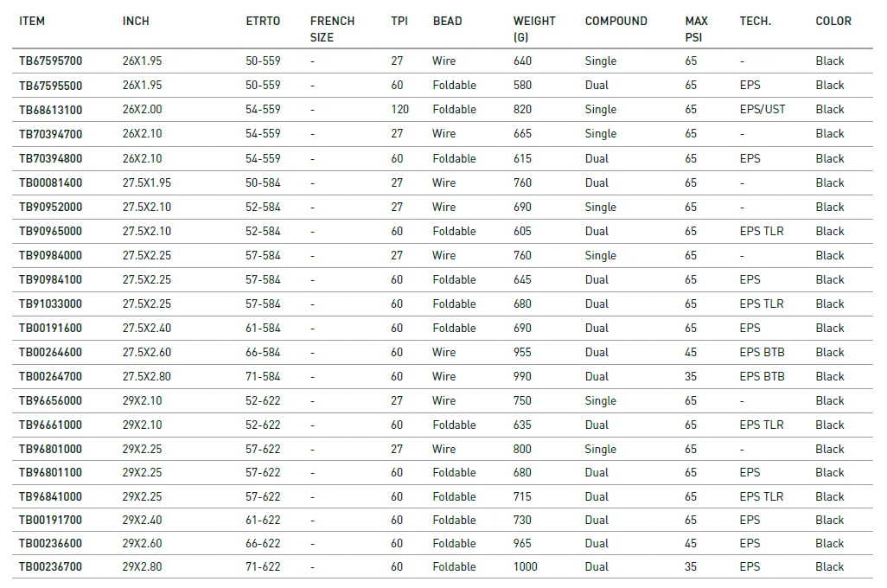The height and width of the screenshot is (588, 887).
Task: Select item code TB00191600
Action: 51,328
